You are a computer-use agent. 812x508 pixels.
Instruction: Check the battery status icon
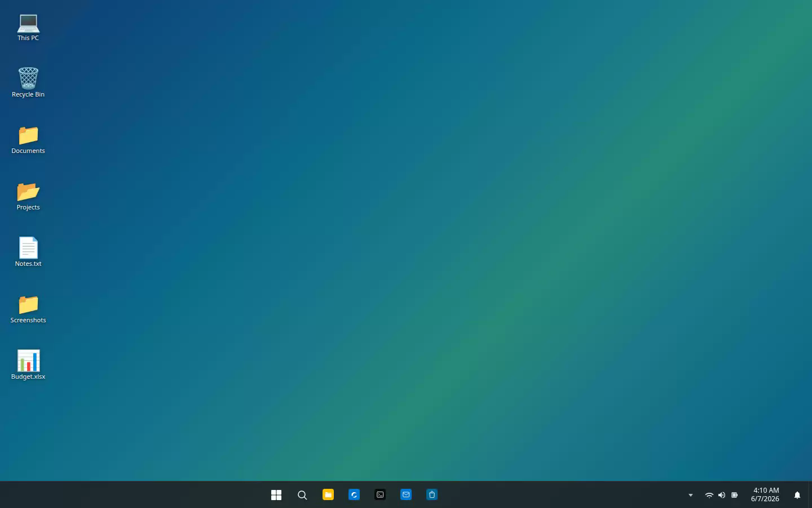pyautogui.click(x=734, y=495)
